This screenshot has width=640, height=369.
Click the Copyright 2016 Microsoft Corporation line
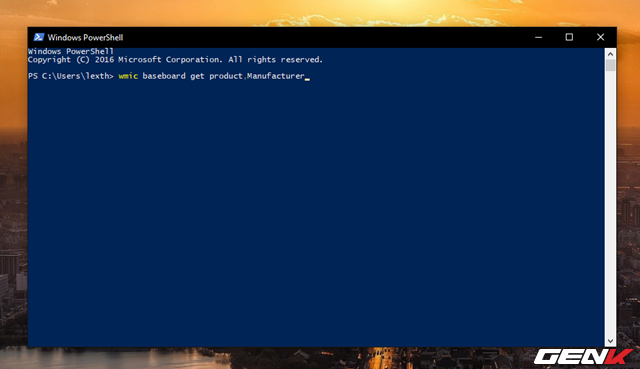tap(176, 60)
